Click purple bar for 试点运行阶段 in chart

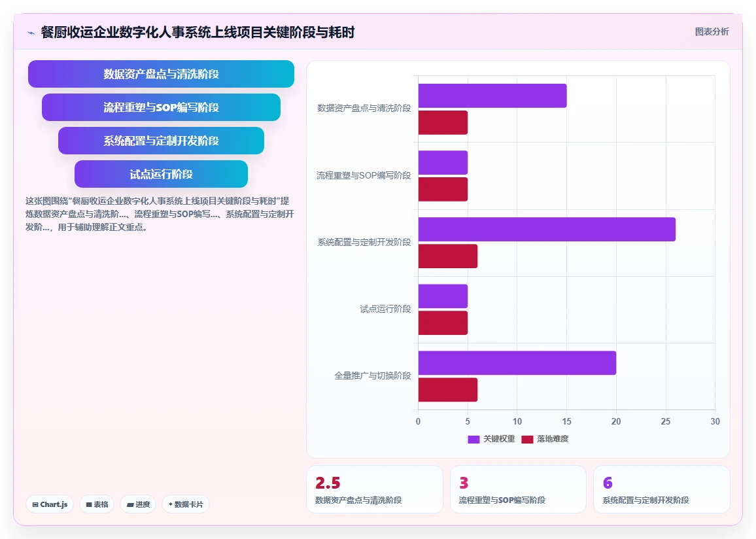(x=443, y=296)
